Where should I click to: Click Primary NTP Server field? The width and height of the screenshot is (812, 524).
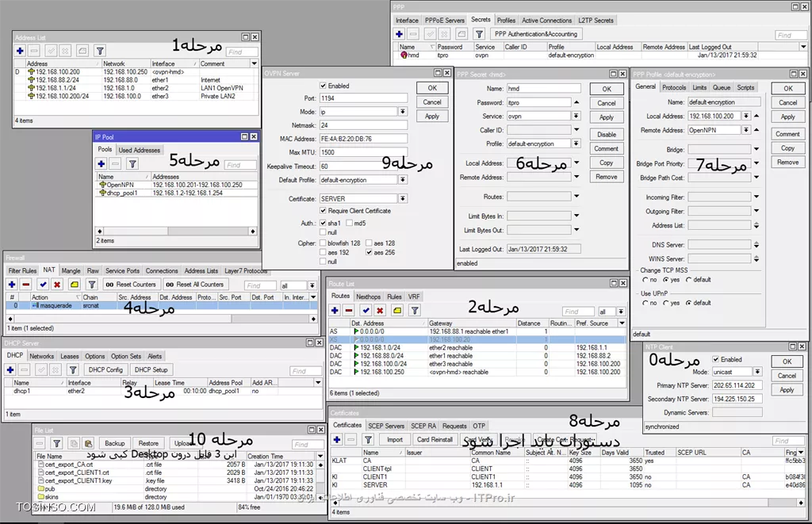(737, 385)
